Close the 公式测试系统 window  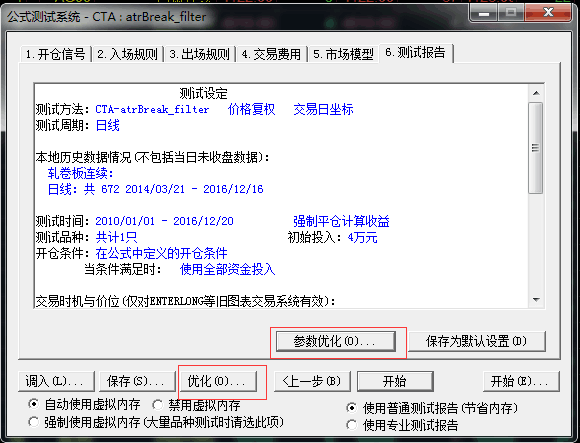coord(548,13)
